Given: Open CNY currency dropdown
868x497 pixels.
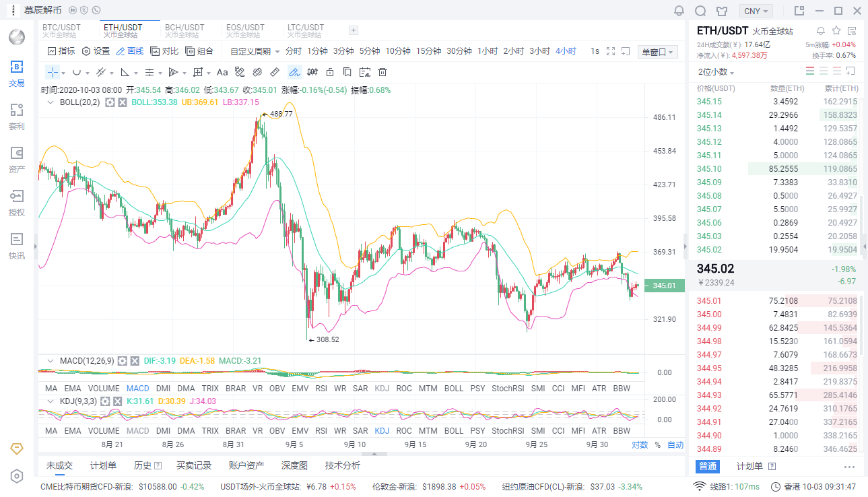Looking at the screenshot, I should pyautogui.click(x=756, y=11).
